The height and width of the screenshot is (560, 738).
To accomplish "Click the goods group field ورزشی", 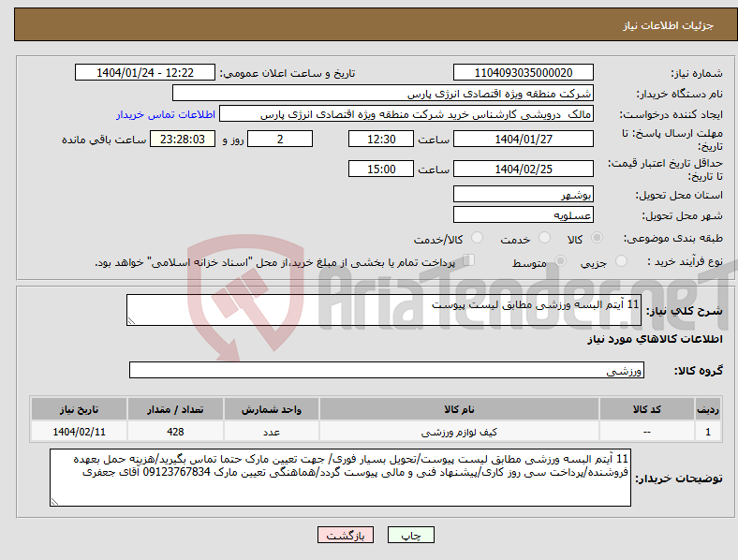I will 387,370.
